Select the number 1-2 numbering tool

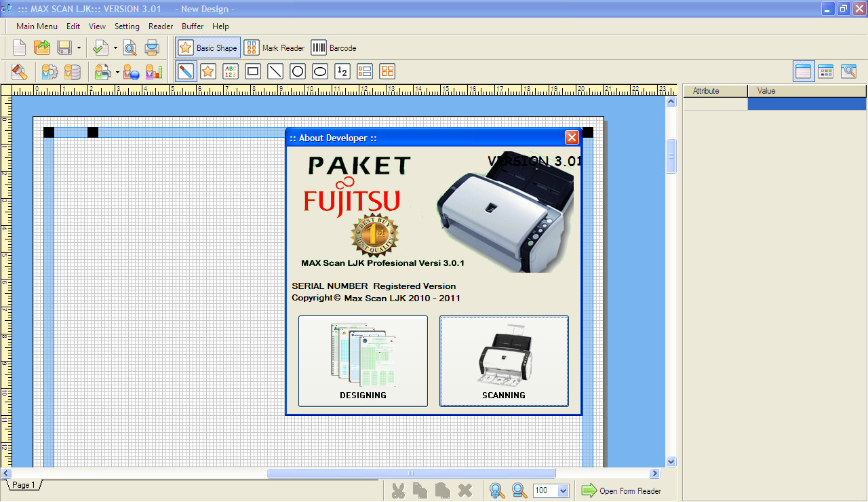tap(342, 71)
